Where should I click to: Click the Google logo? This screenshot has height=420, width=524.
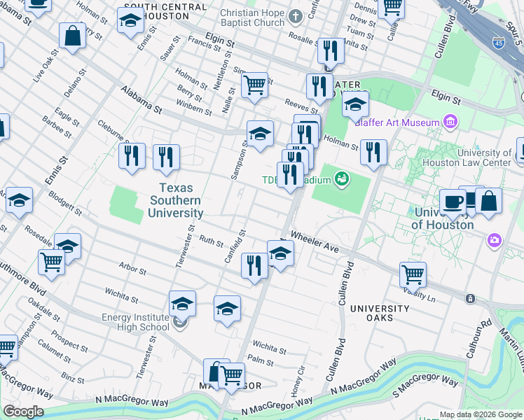[x=23, y=412]
